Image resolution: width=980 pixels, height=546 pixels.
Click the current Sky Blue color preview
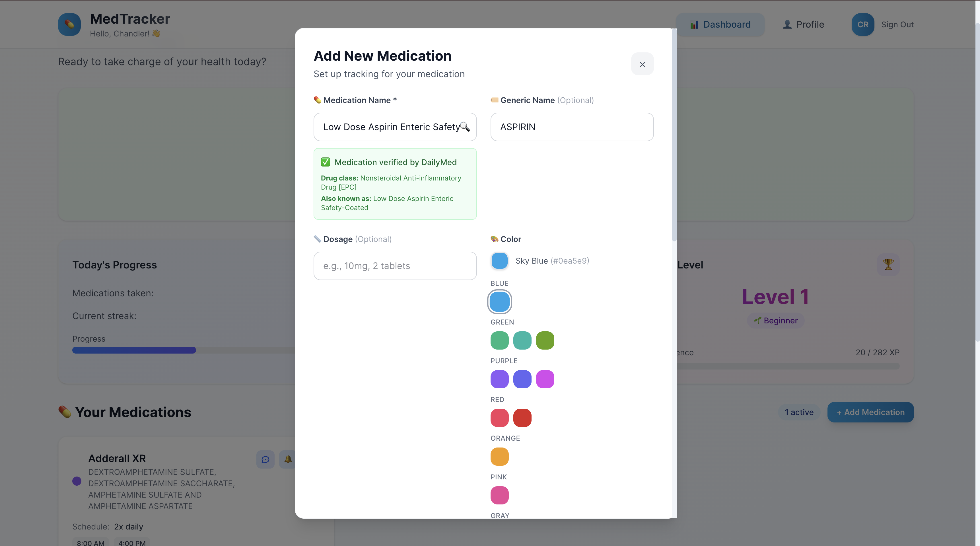pos(499,261)
